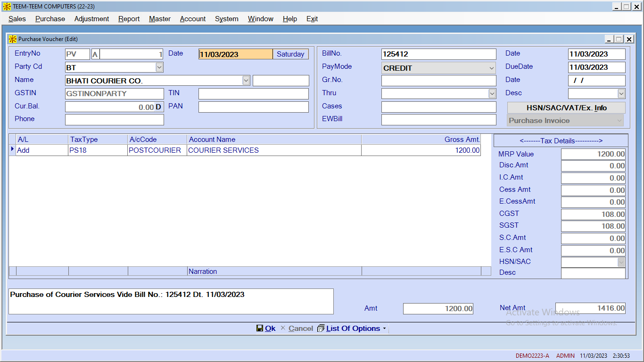The width and height of the screenshot is (644, 362).
Task: Expand the Thru dropdown
Action: [x=492, y=94]
